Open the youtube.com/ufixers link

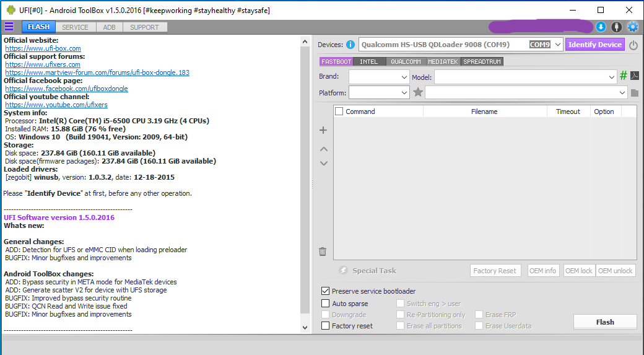click(56, 105)
